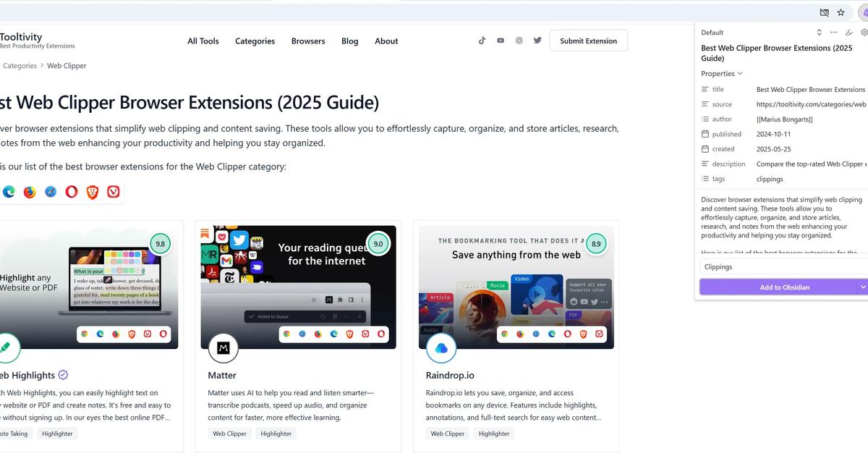Click the Submit Extension button
The image size is (868, 456).
(589, 41)
